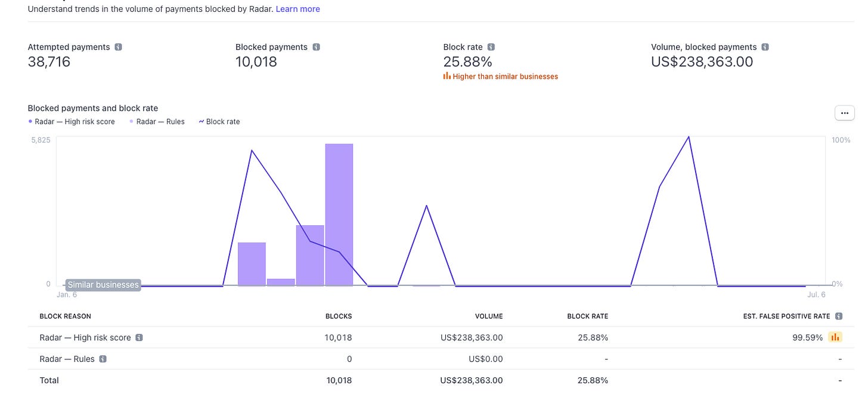Open info tooltip for Volume, blocked payments
This screenshot has width=868, height=410.
pos(765,46)
